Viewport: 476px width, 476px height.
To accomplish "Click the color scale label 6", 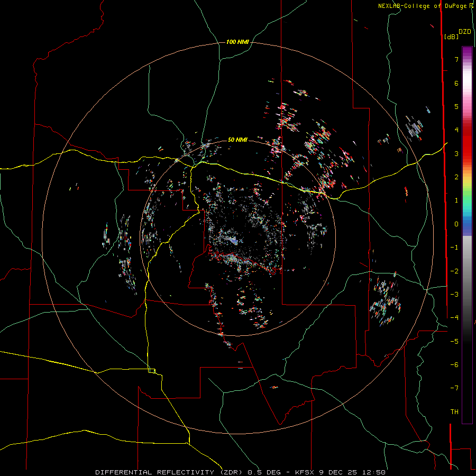I will click(x=456, y=83).
